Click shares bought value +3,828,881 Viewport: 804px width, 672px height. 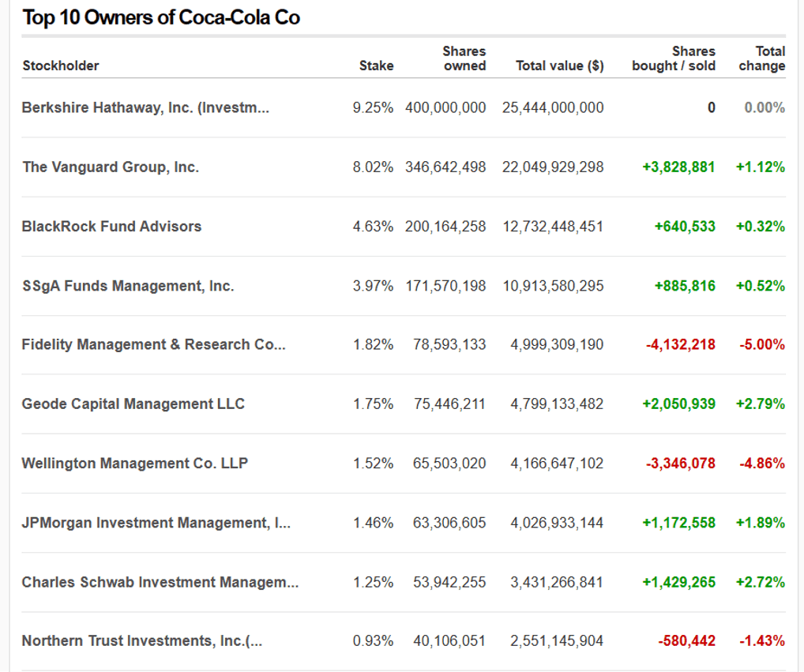(x=679, y=167)
